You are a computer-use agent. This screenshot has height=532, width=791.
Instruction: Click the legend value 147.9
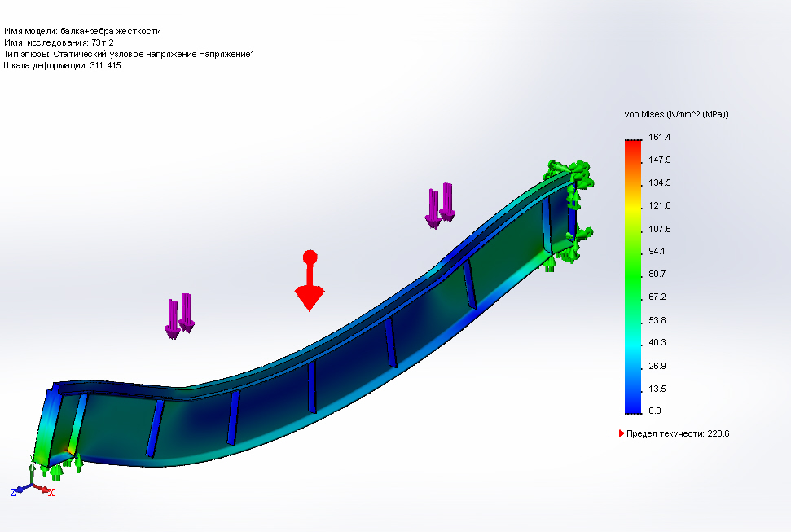coord(659,160)
